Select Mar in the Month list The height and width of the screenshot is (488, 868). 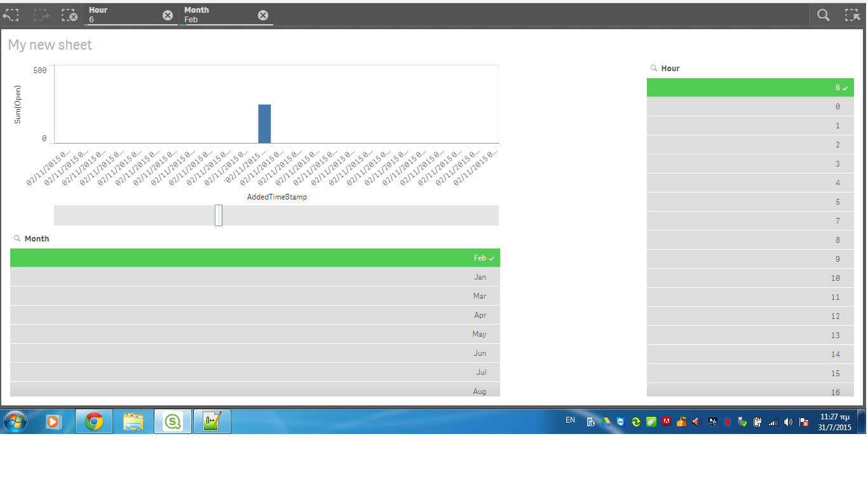pyautogui.click(x=255, y=296)
